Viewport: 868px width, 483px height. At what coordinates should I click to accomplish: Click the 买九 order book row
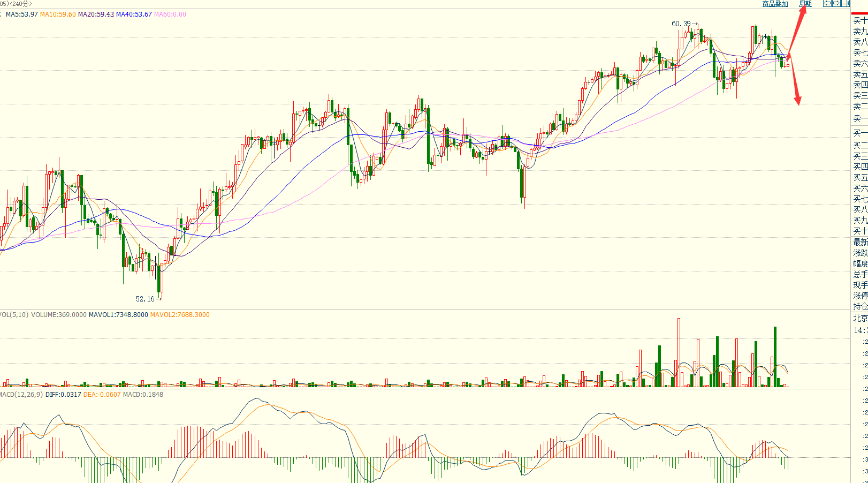[860, 220]
